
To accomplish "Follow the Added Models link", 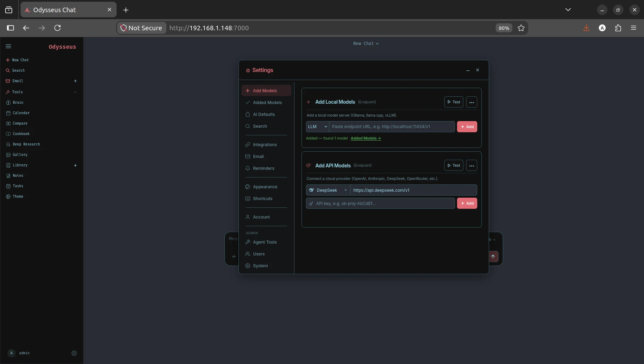I will [366, 138].
